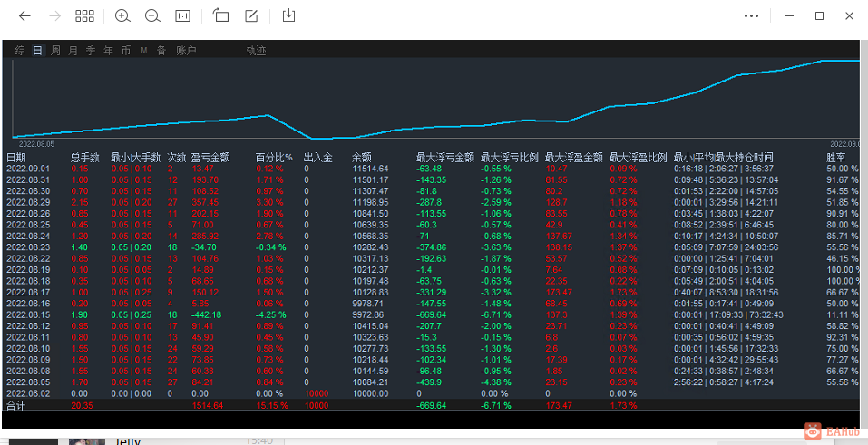Image resolution: width=868 pixels, height=445 pixels.
Task: Switch to the 周 weekly tab
Action: pos(55,51)
